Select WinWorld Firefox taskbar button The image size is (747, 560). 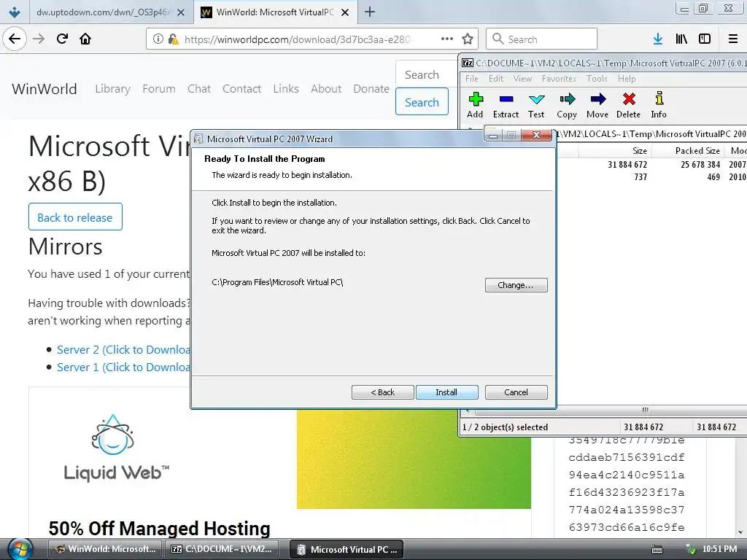pos(106,549)
